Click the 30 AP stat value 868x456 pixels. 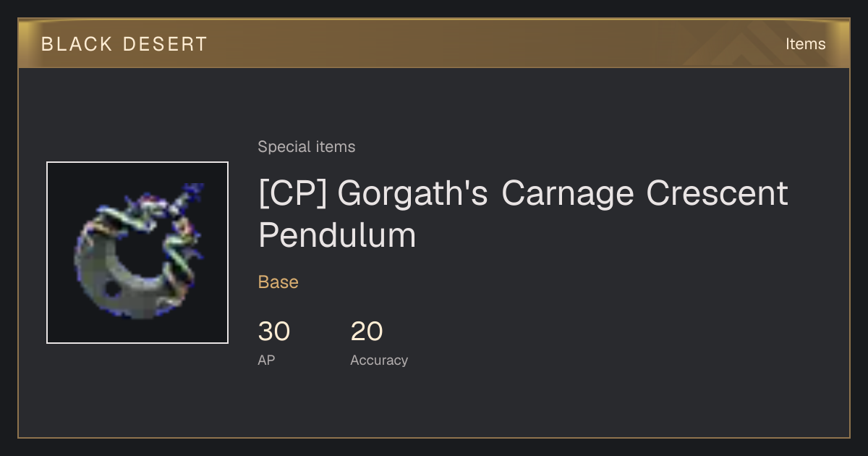pos(274,332)
